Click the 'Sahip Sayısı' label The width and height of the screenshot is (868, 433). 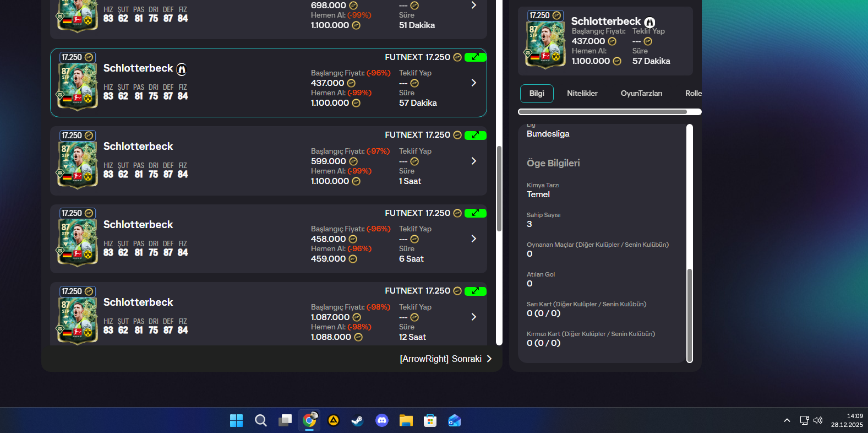tap(544, 215)
